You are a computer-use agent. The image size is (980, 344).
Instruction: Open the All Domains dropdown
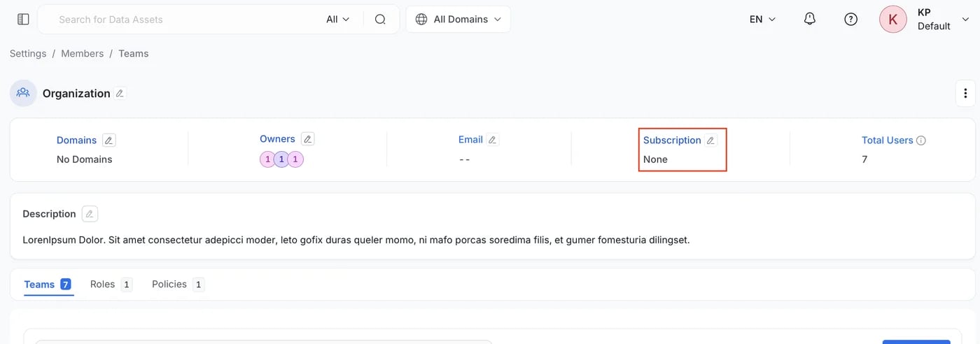tap(458, 20)
